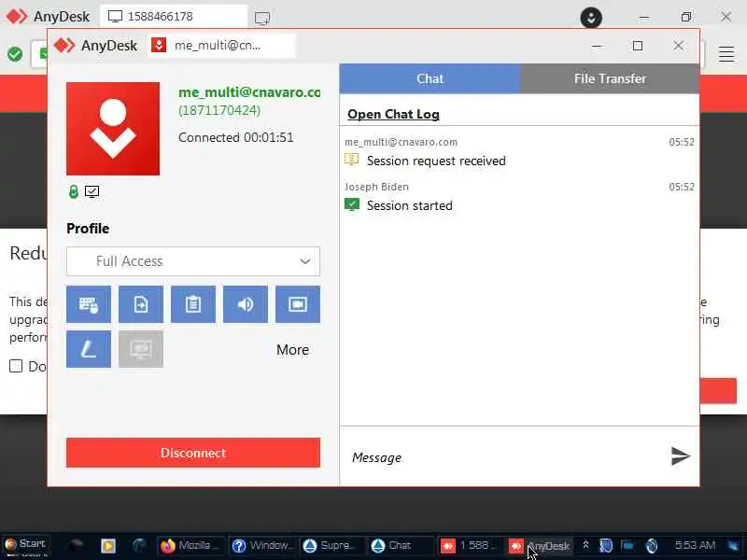Toggle sound transmission permission
747x560 pixels.
246,304
